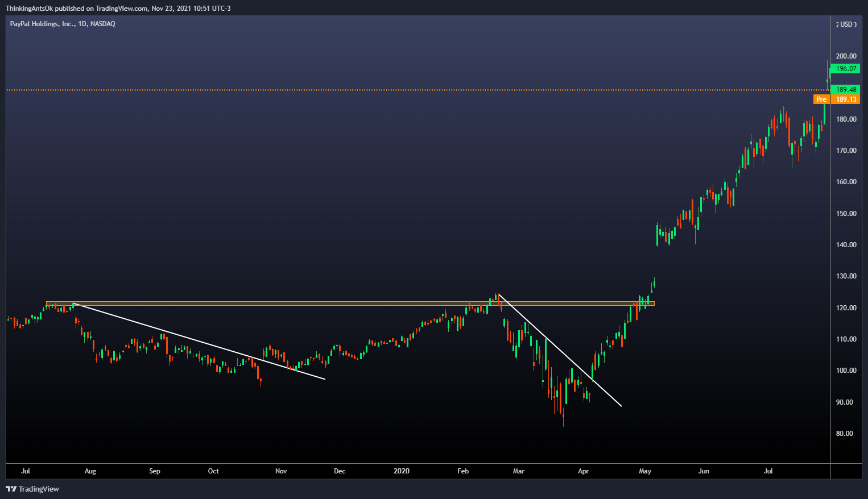Select the orange resistance zone rectangle near 121
The width and height of the screenshot is (868, 499).
pos(350,303)
